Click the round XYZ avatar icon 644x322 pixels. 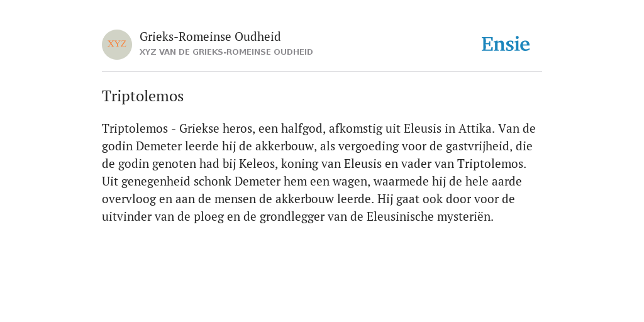click(x=116, y=45)
